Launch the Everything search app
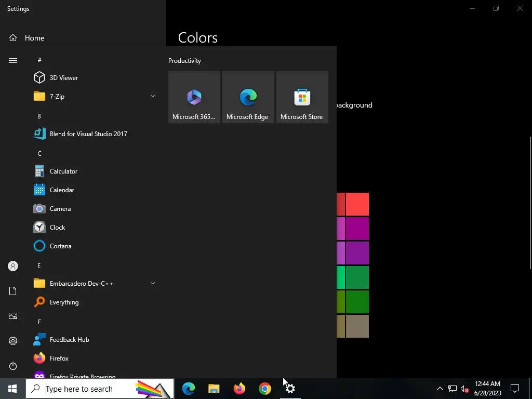This screenshot has width=532, height=399. coord(95,302)
